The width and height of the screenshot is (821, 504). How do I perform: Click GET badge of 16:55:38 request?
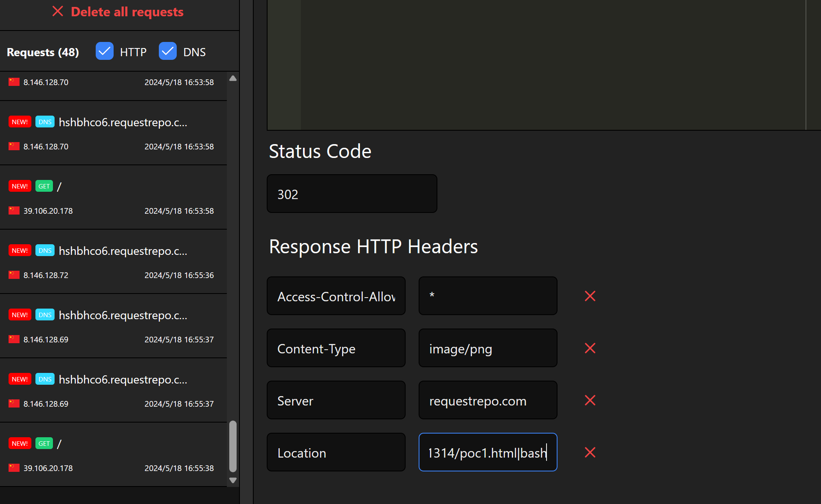(x=44, y=443)
